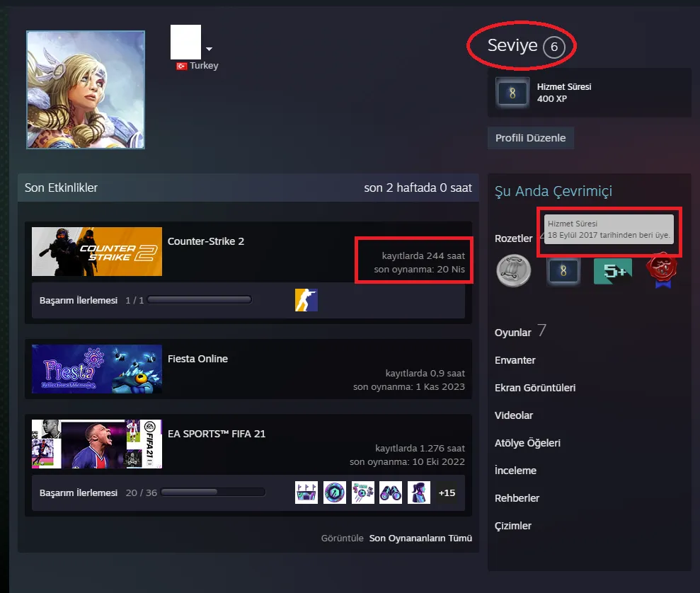Open the Son Oynananların Tümü link

tap(420, 539)
